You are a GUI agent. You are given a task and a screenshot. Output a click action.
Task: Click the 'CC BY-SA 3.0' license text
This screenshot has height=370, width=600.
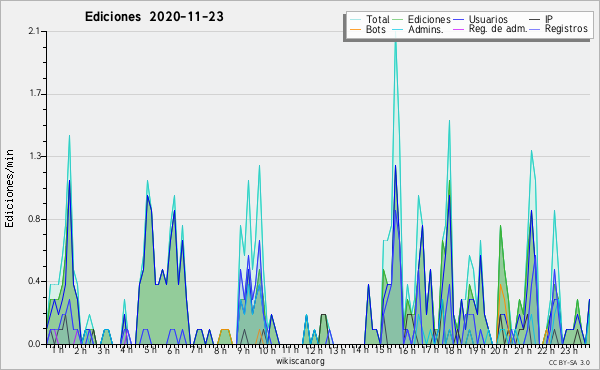coord(569,363)
